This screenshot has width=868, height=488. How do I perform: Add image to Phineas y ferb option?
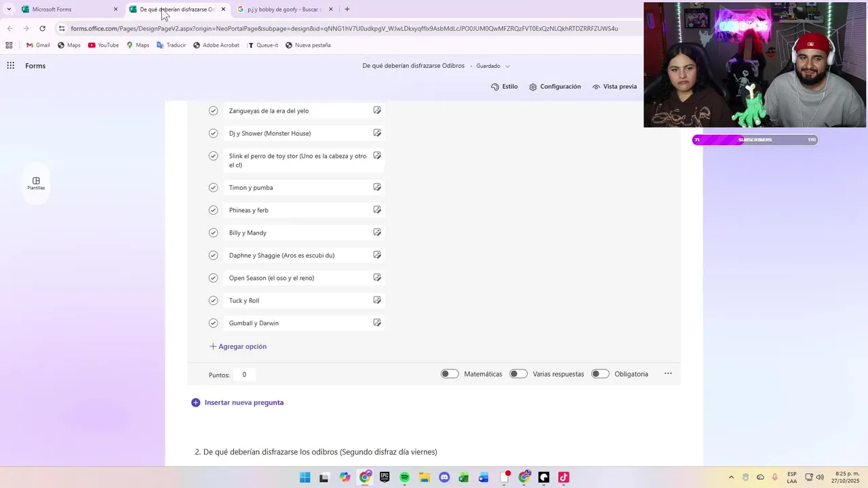point(377,209)
